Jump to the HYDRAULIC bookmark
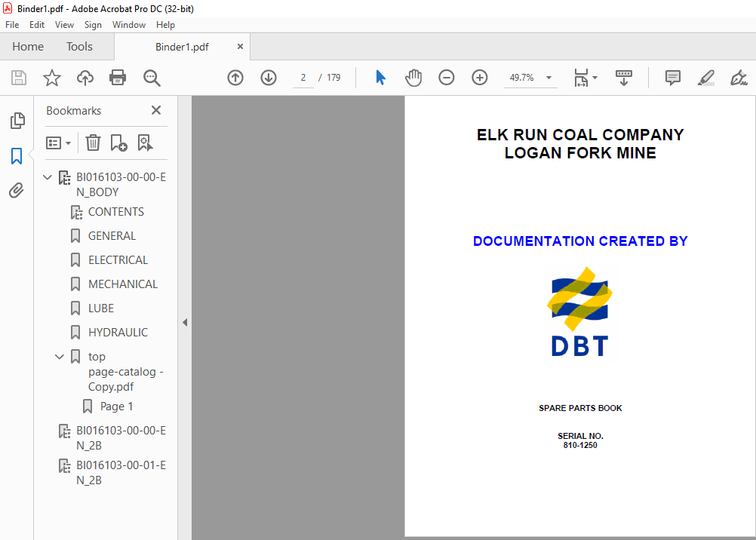Screen dimensions: 756x540 pos(118,332)
